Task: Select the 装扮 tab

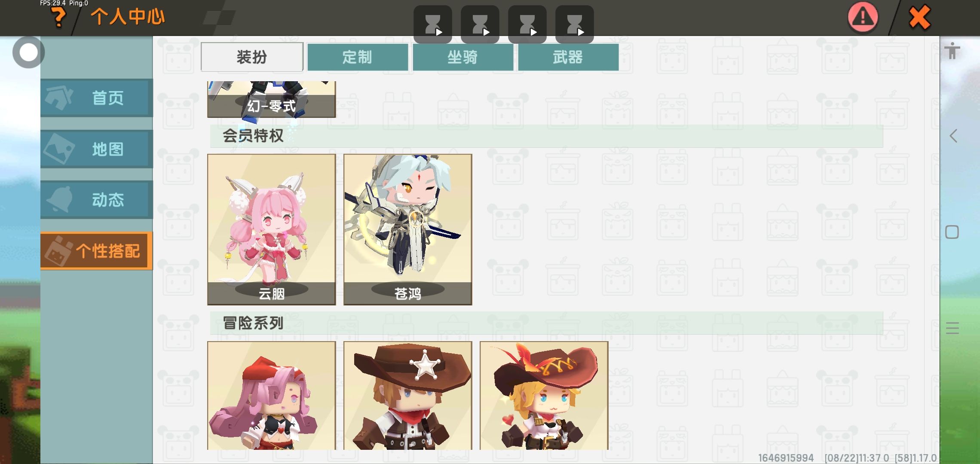Action: pos(252,57)
